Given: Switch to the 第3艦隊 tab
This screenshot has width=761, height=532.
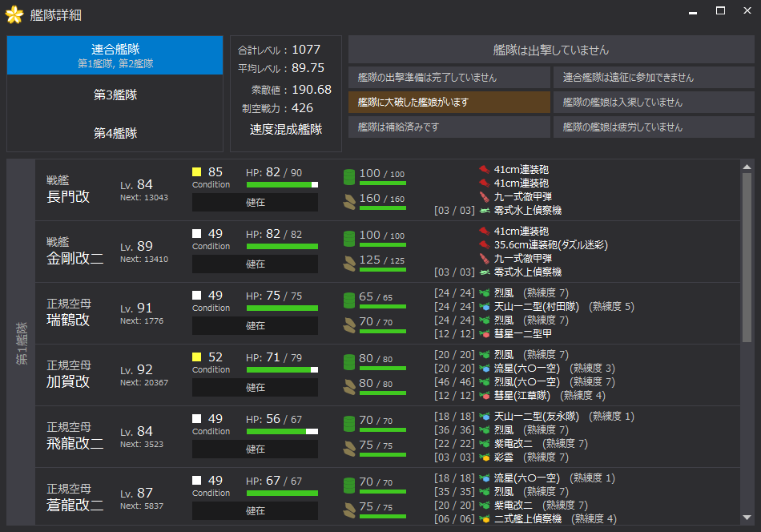Looking at the screenshot, I should [115, 95].
